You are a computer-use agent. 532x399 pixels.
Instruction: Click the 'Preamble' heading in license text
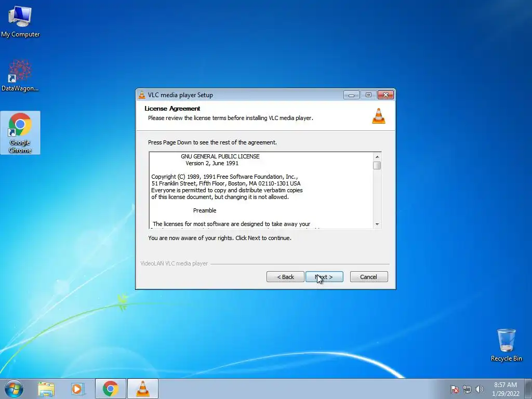(205, 210)
